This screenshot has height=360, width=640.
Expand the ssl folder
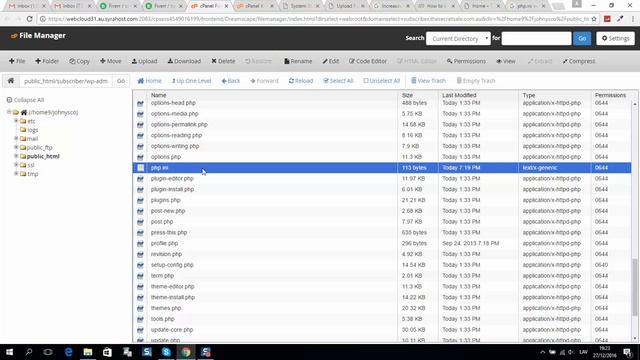(x=16, y=165)
